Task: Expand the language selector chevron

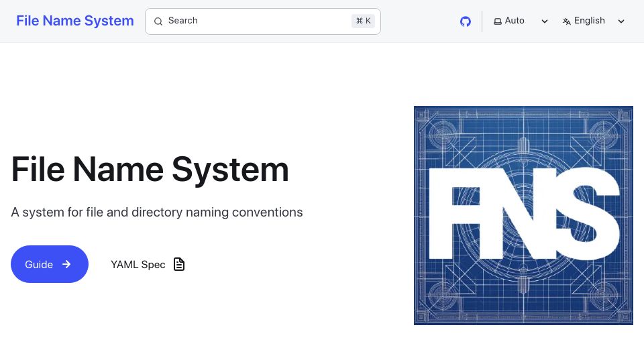Action: click(621, 21)
